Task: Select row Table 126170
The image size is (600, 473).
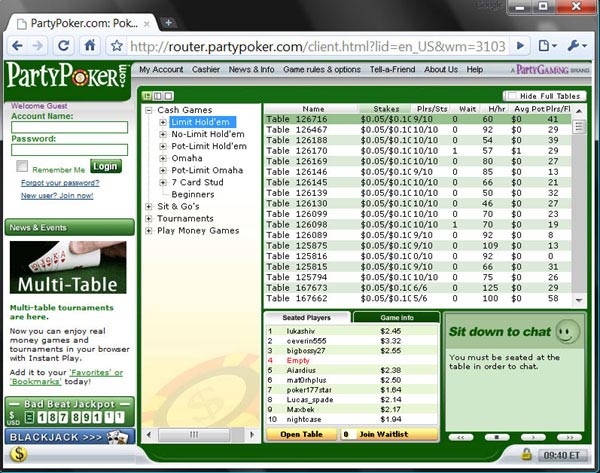Action: (417, 151)
